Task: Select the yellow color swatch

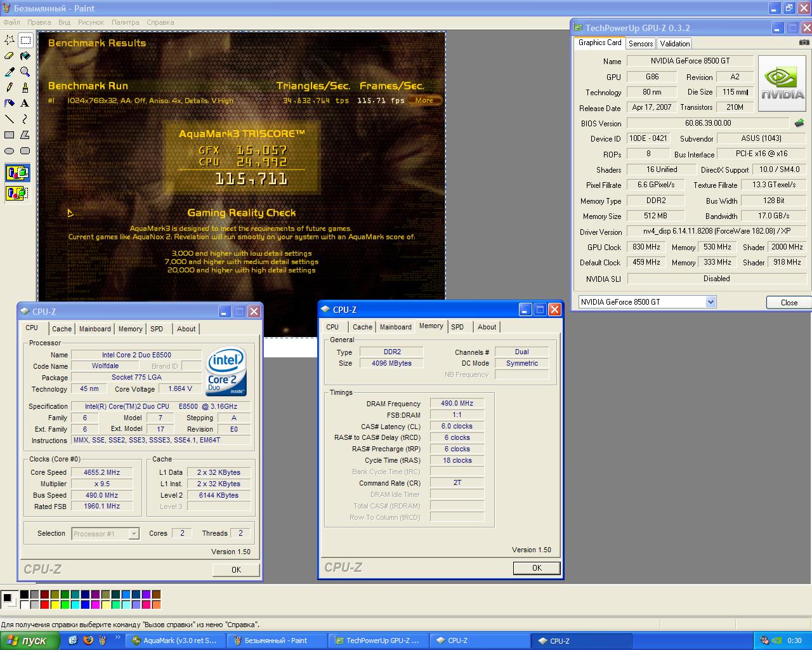Action: (x=55, y=605)
